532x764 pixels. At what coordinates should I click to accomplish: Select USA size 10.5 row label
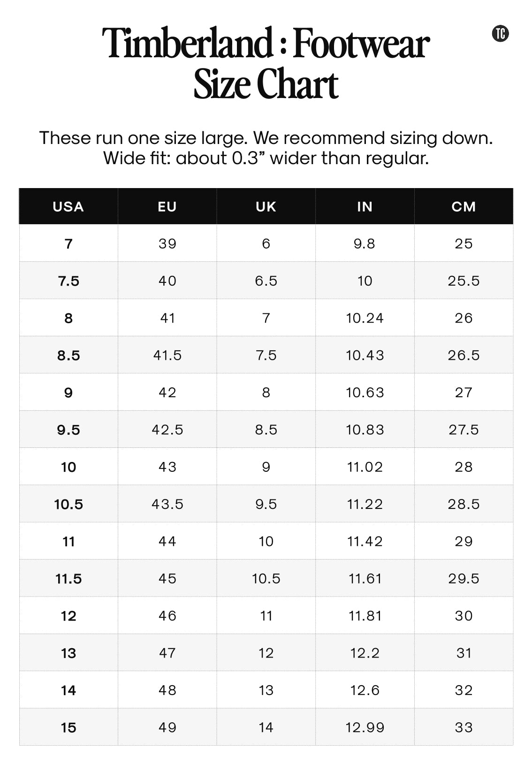tap(68, 504)
